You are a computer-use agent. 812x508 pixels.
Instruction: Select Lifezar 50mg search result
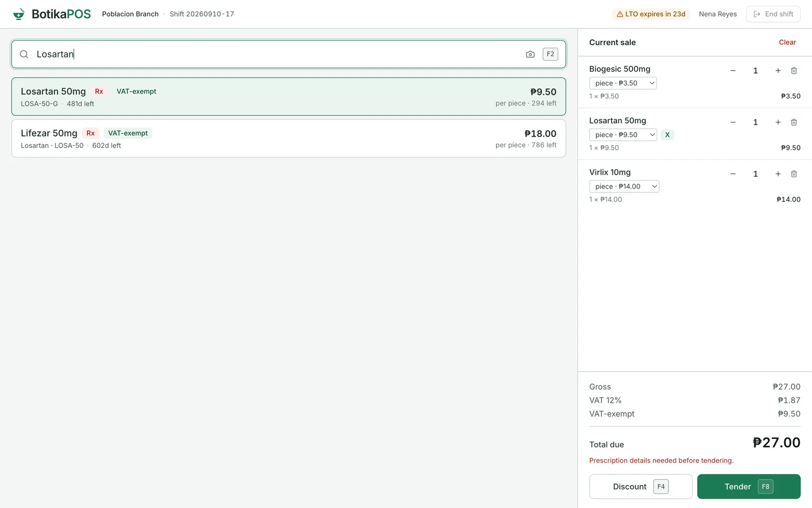(288, 138)
